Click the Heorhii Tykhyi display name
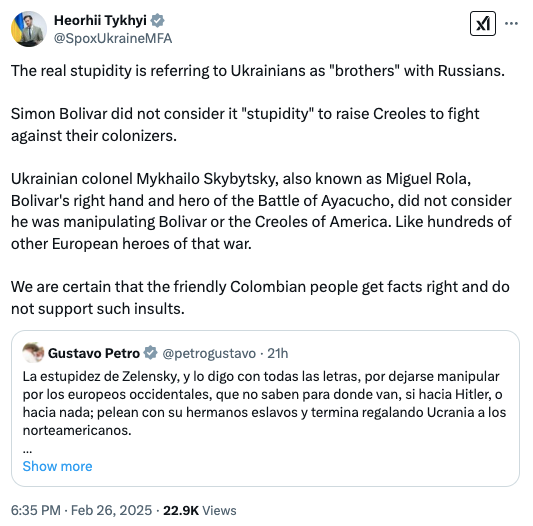The height and width of the screenshot is (526, 533). (x=100, y=20)
